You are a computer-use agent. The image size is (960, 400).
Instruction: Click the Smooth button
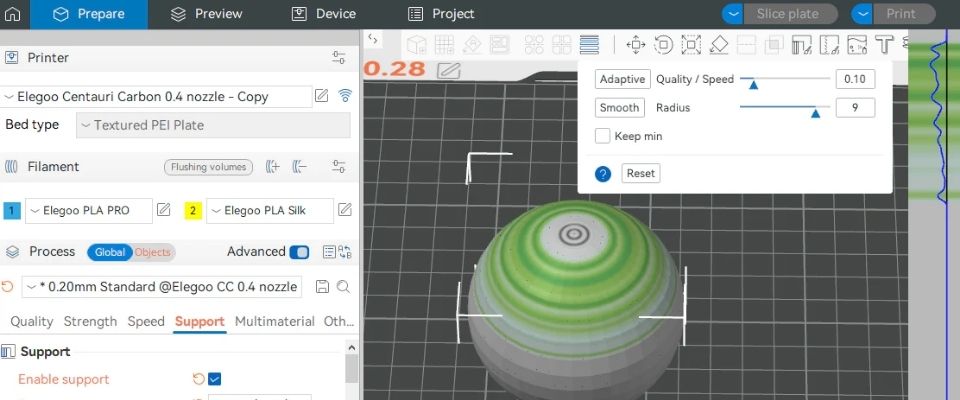pyautogui.click(x=620, y=108)
